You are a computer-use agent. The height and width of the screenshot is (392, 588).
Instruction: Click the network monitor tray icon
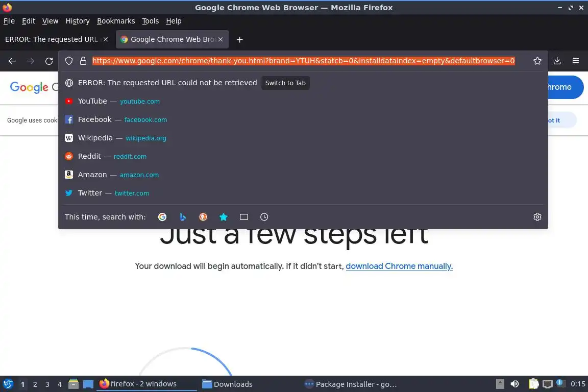pos(548,384)
